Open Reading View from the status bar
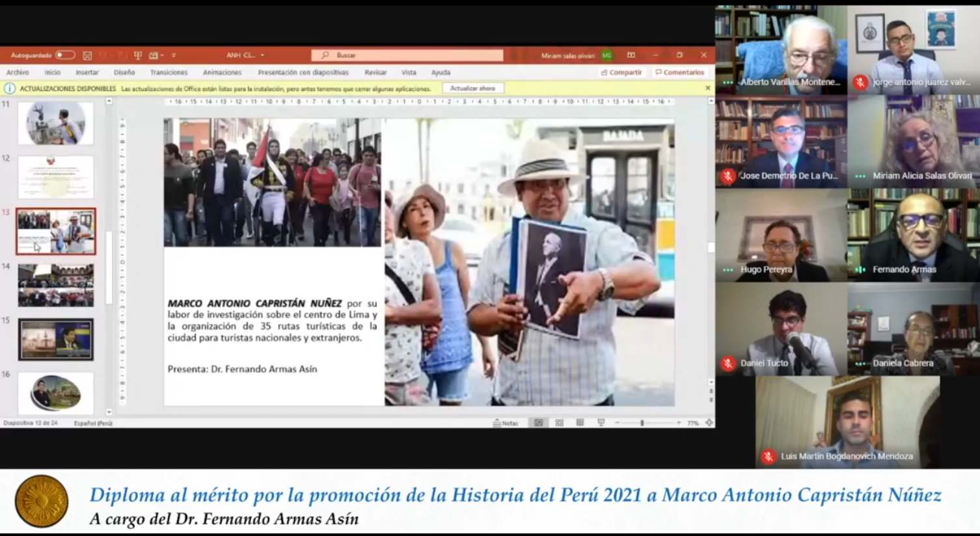The height and width of the screenshot is (536, 980). pyautogui.click(x=580, y=423)
